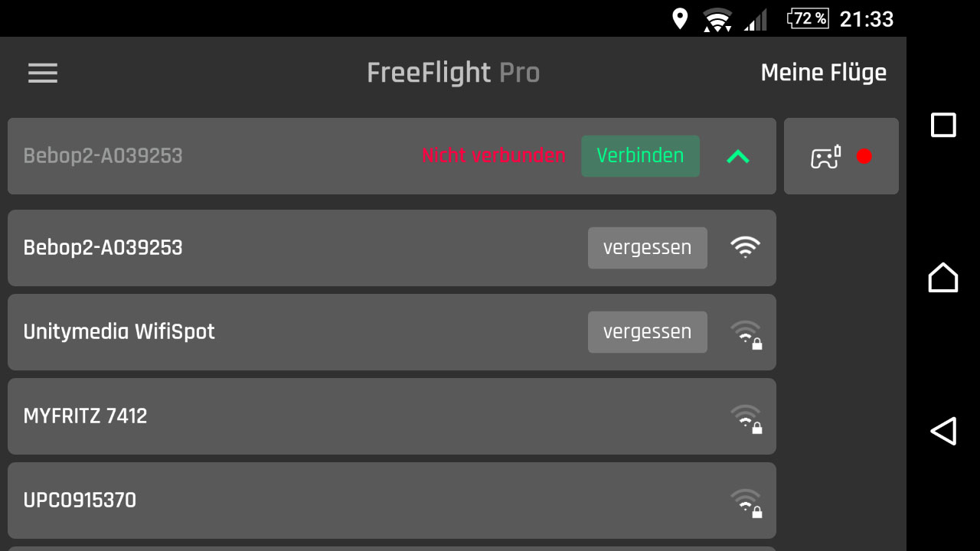Tap the controller status icon
The height and width of the screenshot is (551, 980).
825,156
